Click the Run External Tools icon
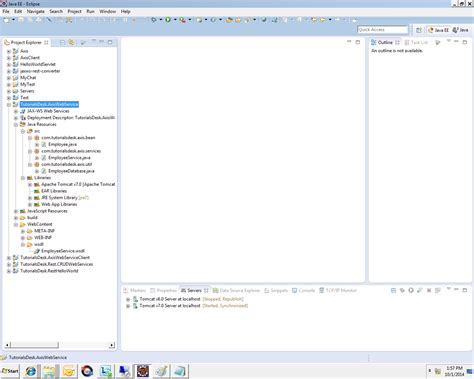Viewport: 474px width, 379px height. point(182,20)
